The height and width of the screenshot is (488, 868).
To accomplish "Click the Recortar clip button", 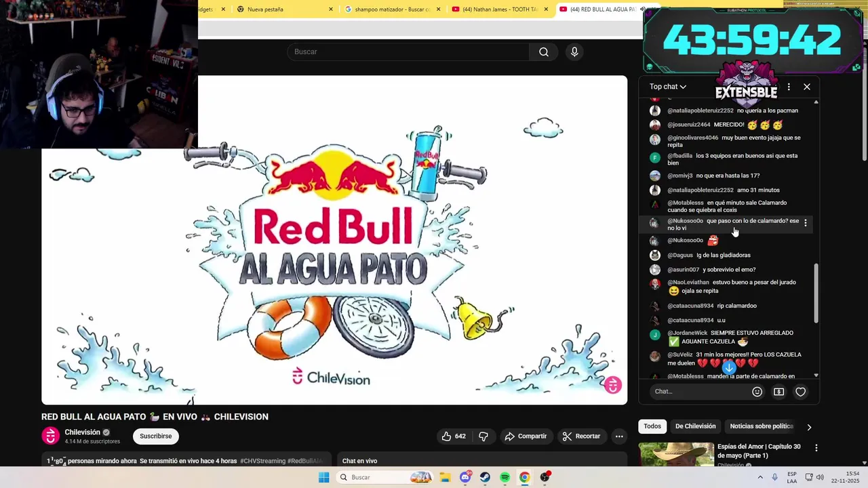I will pos(581,436).
